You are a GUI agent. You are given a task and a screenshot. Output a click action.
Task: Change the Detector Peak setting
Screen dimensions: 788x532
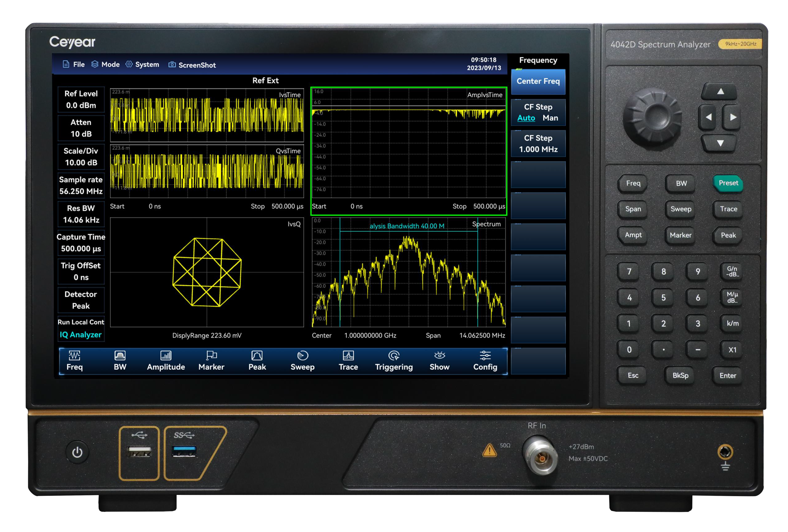tap(81, 300)
